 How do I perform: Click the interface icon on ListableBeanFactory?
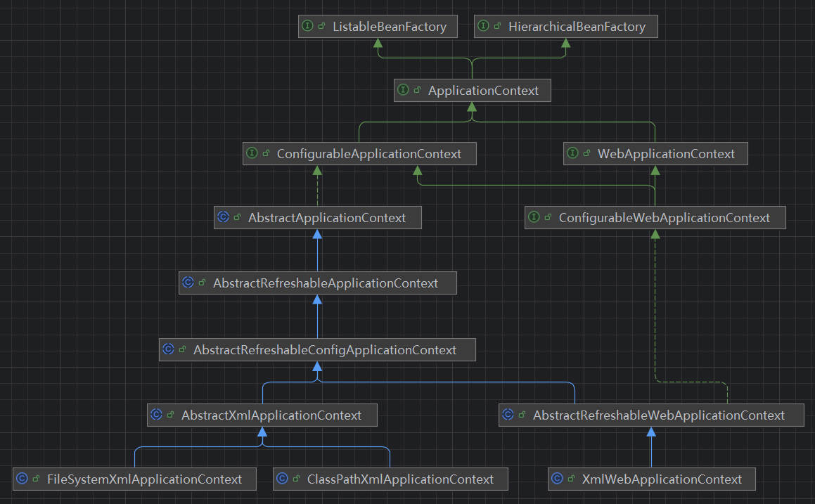point(307,27)
